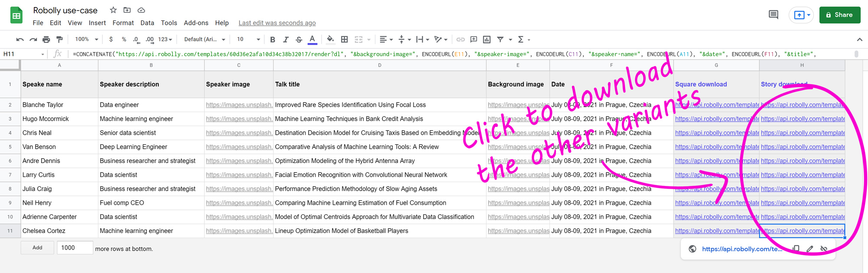Click the Add rows button
868x273 pixels.
[37, 248]
